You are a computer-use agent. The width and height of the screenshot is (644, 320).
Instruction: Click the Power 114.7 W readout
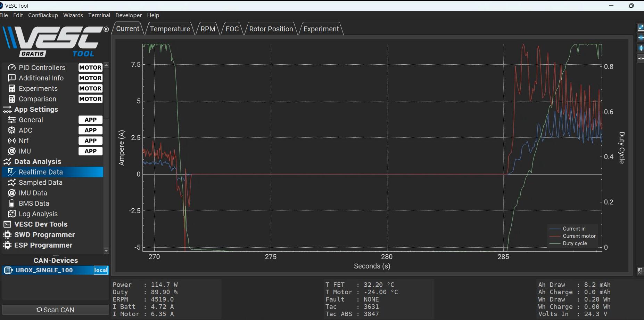tap(145, 285)
